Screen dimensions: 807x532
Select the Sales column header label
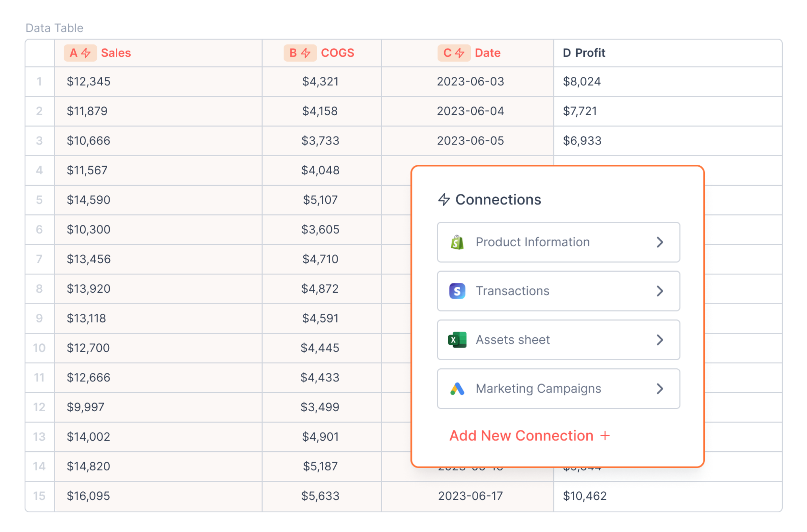(x=116, y=53)
